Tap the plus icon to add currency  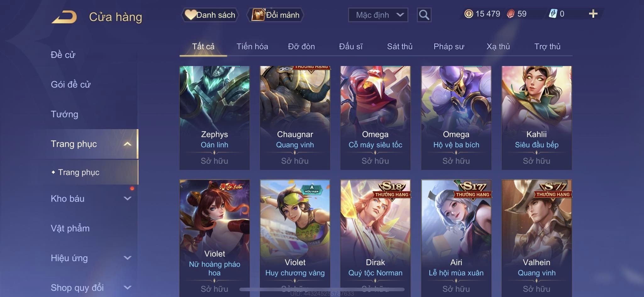593,14
